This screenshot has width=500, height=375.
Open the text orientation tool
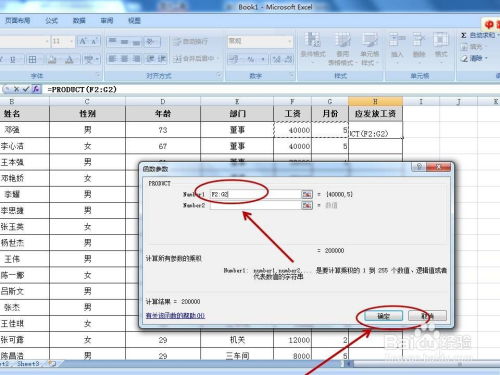coord(152,41)
